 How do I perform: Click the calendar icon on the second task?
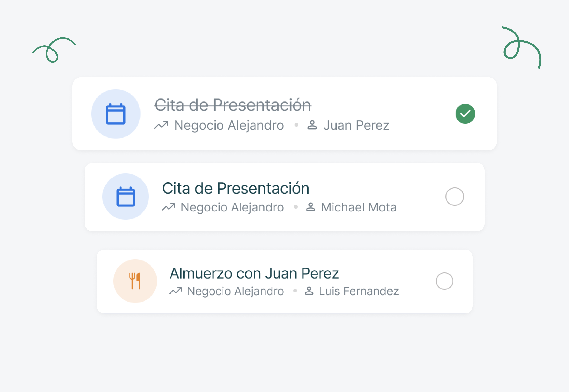coord(125,196)
